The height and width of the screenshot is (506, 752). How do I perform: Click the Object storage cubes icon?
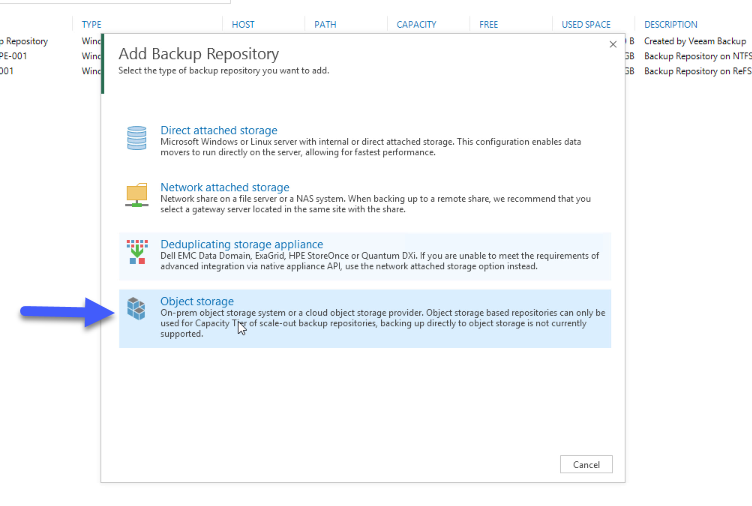136,308
